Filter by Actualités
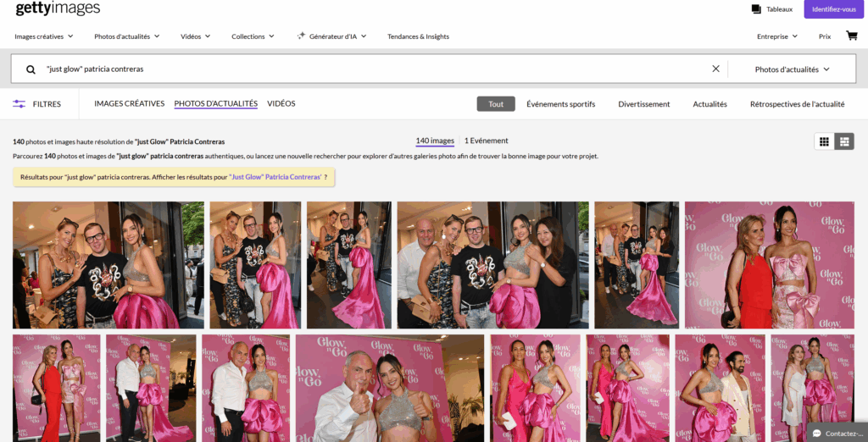Viewport: 868px width, 442px height. 709,104
